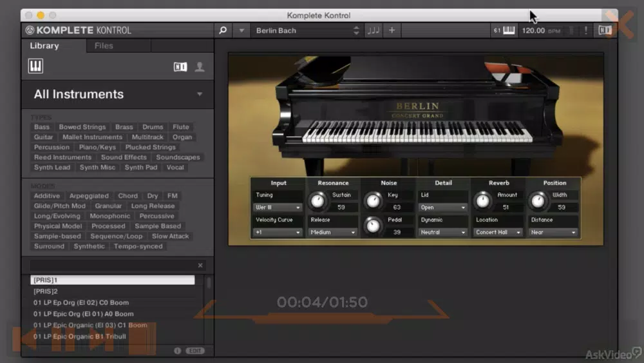644x363 pixels.
Task: Filter by Drums type tag
Action: (x=153, y=127)
